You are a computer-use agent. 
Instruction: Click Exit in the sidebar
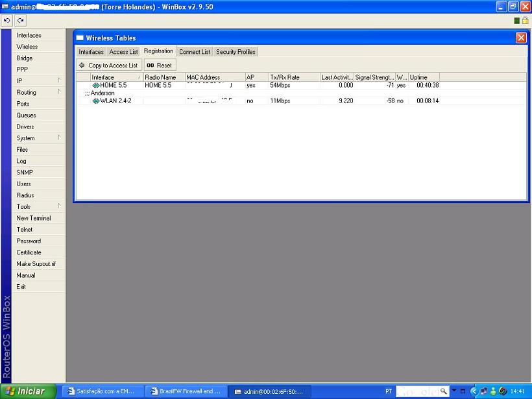coord(38,286)
